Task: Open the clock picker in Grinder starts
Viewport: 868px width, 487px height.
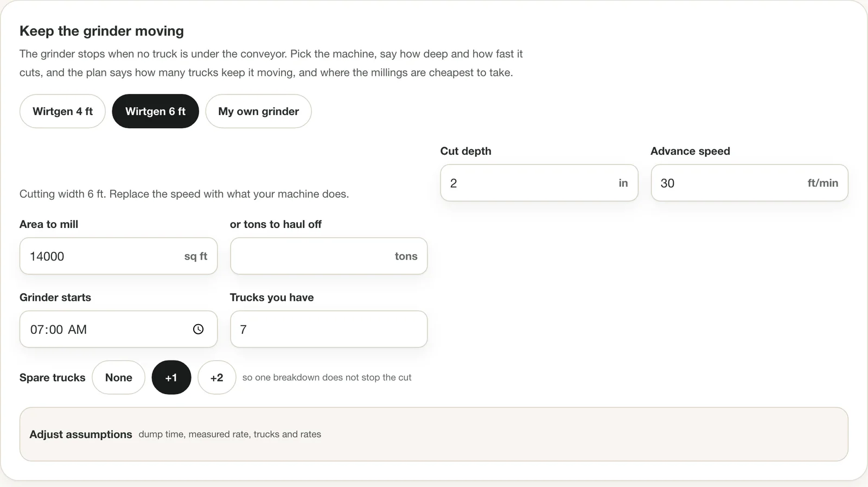Action: point(198,329)
